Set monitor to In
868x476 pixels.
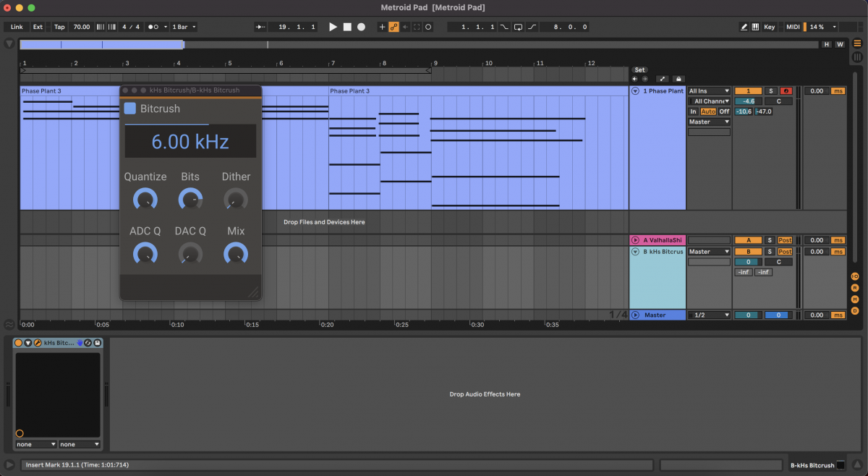pyautogui.click(x=694, y=111)
